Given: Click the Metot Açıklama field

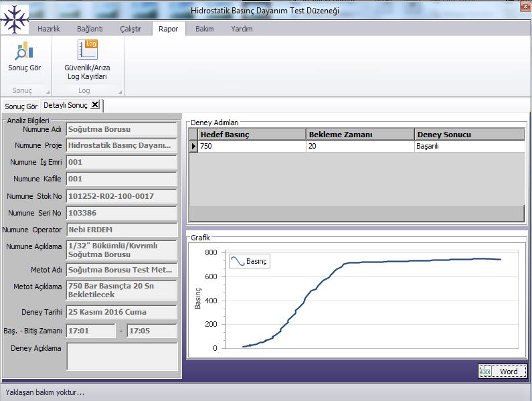Looking at the screenshot, I should pyautogui.click(x=122, y=290).
